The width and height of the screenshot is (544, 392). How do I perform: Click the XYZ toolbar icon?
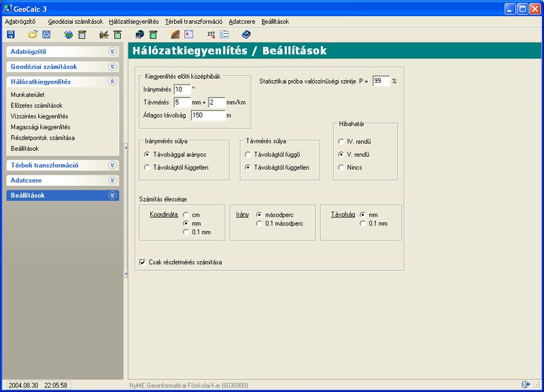coord(211,35)
